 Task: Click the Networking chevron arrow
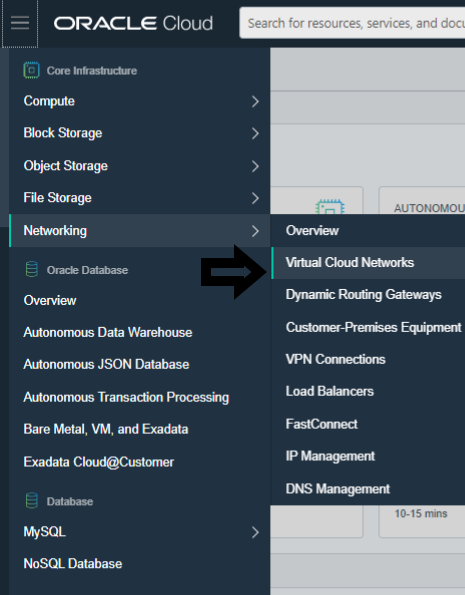(x=255, y=231)
